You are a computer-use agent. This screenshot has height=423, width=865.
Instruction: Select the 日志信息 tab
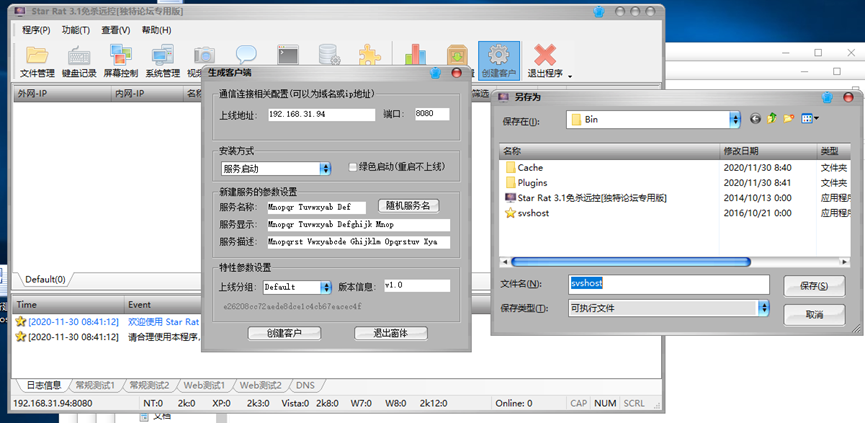[44, 385]
